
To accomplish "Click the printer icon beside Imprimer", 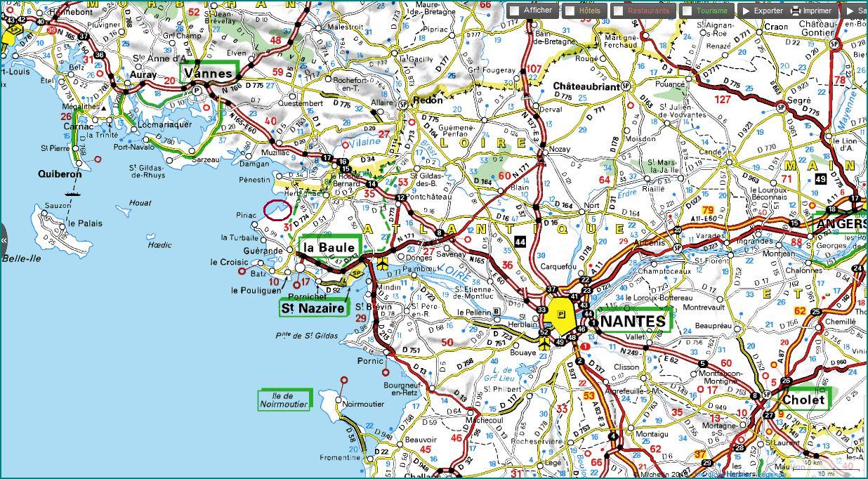I will click(796, 11).
